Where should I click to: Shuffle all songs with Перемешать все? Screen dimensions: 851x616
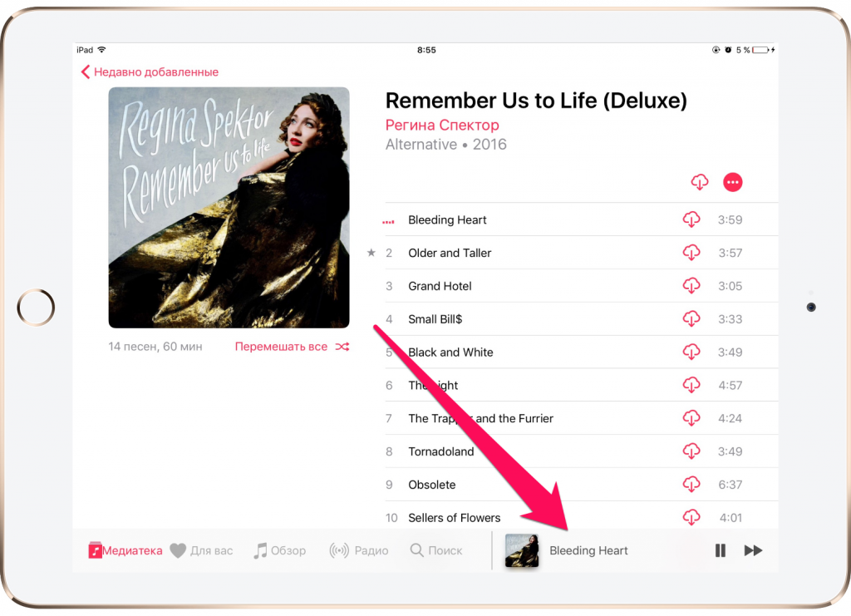[x=292, y=347]
